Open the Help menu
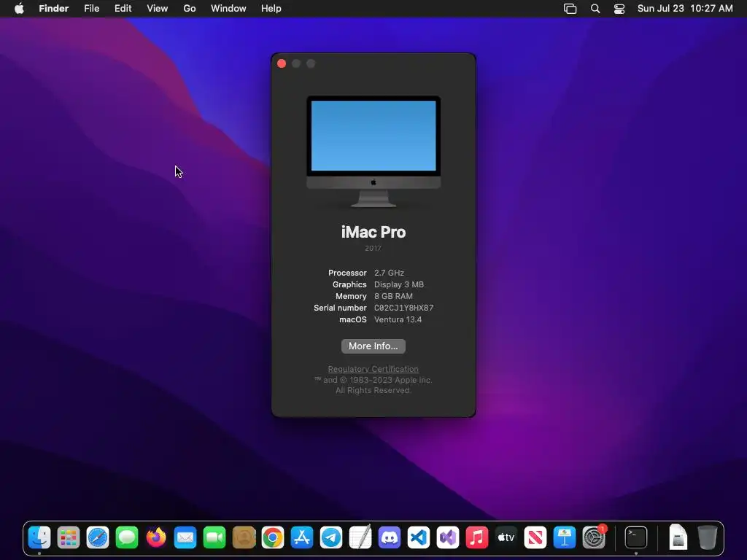The image size is (747, 560). 271,9
